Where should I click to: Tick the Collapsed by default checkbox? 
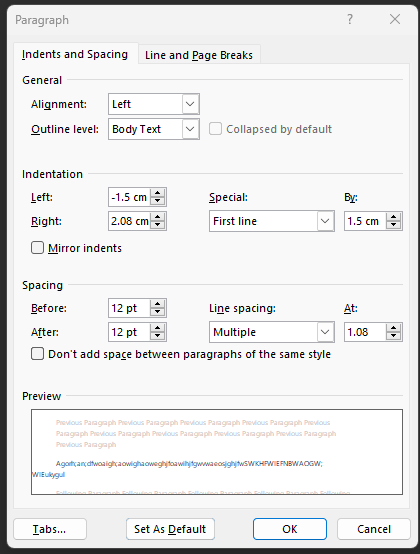pos(215,129)
